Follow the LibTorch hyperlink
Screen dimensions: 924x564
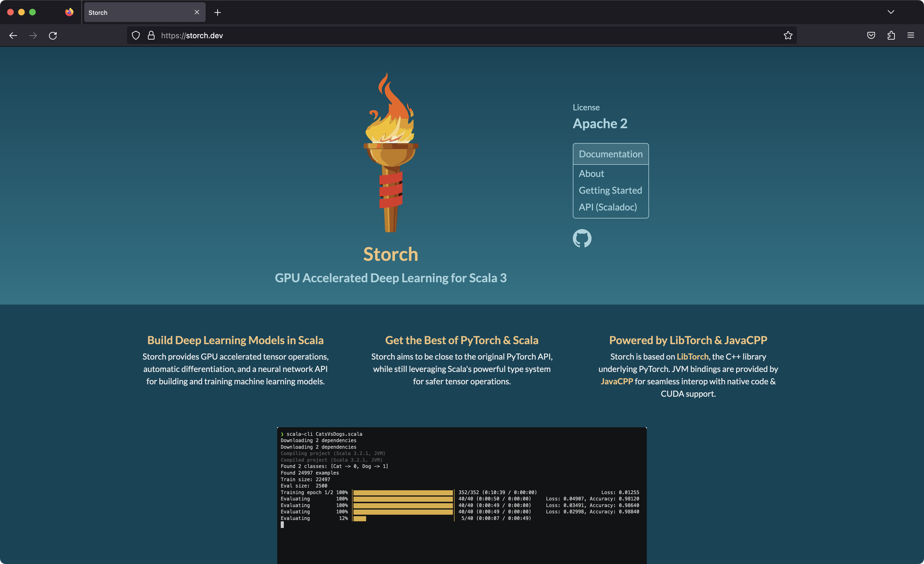(x=692, y=357)
